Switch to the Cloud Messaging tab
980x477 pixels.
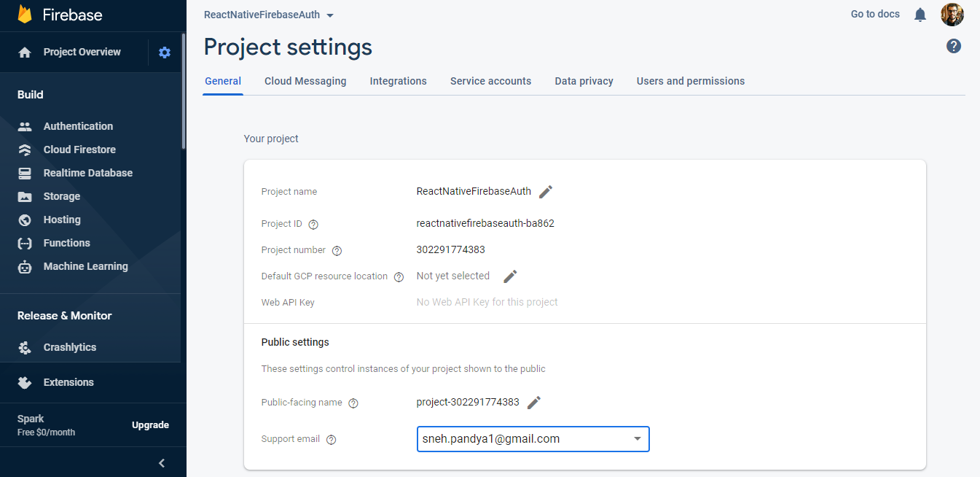pos(305,81)
